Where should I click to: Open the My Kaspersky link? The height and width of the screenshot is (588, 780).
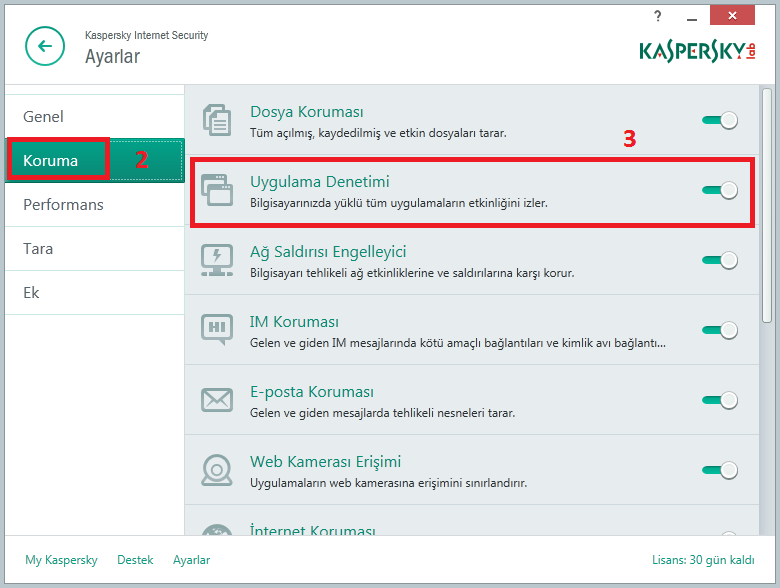click(61, 560)
